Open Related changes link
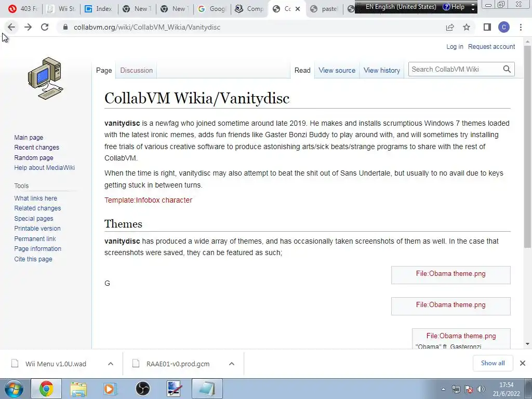Screen dimensions: 532x399 click(37, 208)
